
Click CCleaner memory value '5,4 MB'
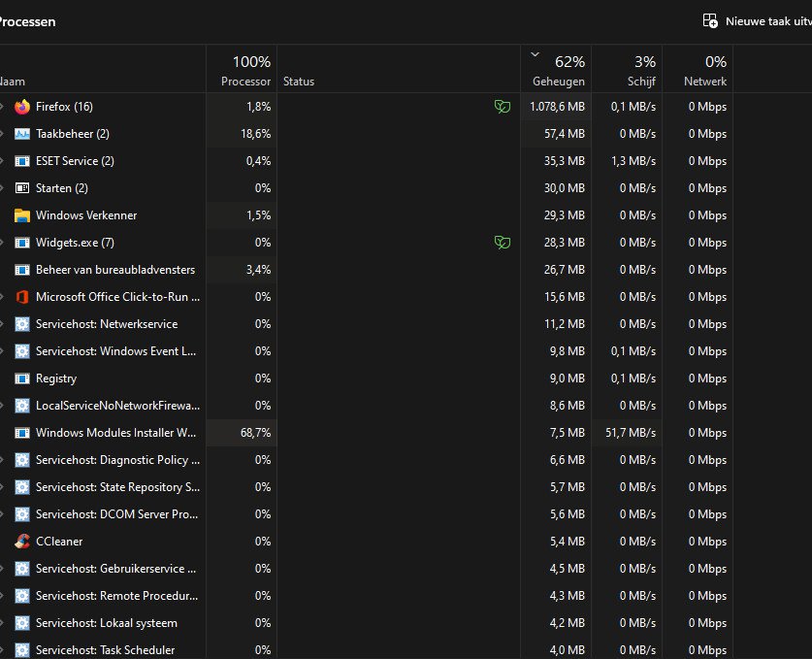[568, 542]
